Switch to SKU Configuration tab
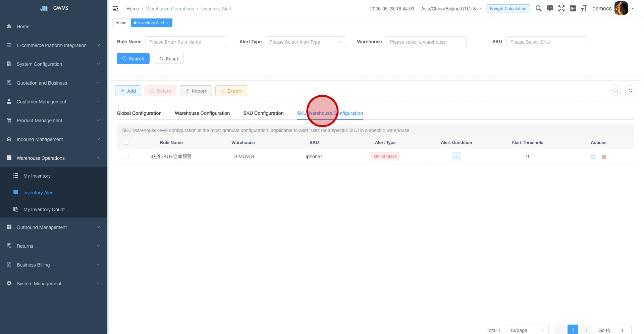The image size is (644, 334). (x=263, y=113)
